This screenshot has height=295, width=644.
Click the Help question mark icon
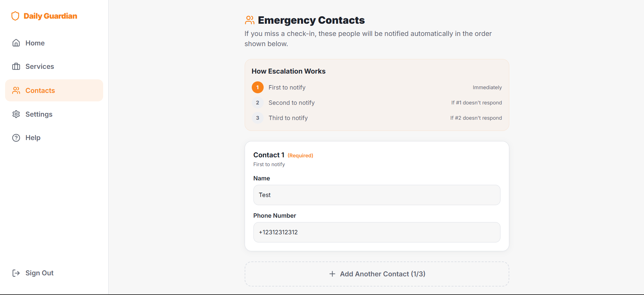tap(16, 137)
